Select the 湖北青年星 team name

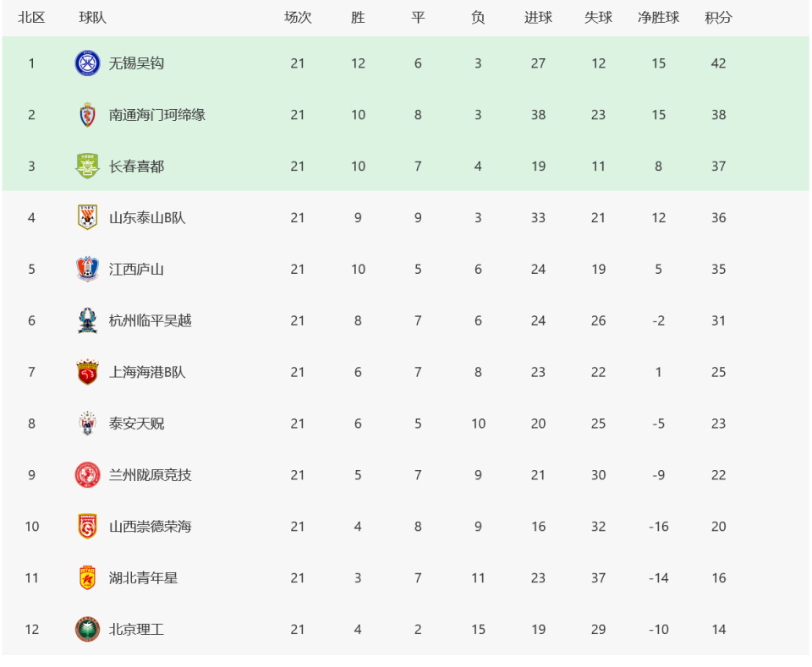point(143,578)
